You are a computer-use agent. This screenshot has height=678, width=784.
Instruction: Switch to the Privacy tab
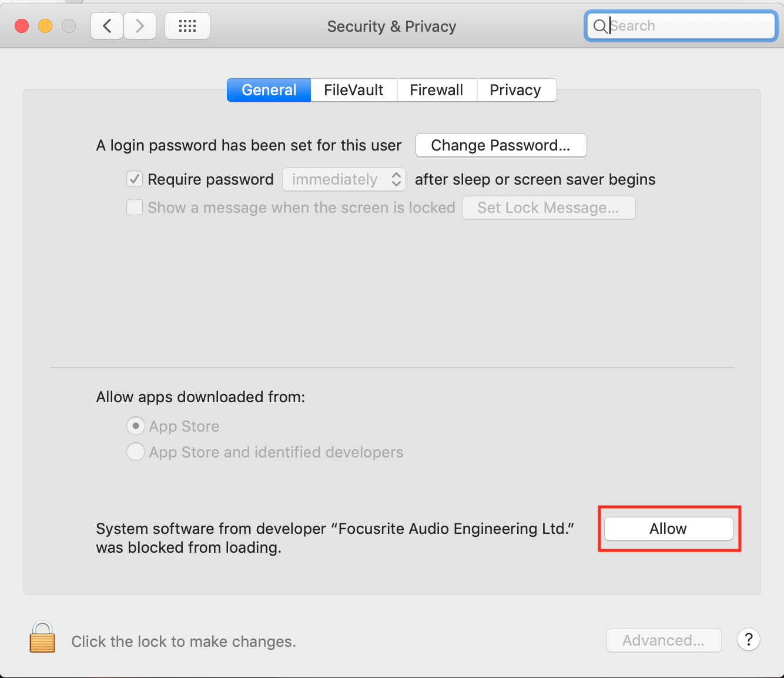coord(516,90)
